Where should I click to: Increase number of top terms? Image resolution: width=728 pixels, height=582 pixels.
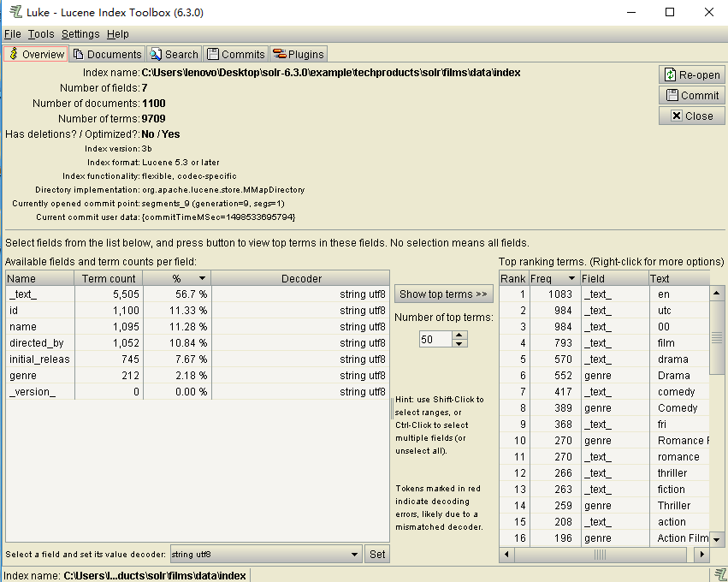coord(459,335)
